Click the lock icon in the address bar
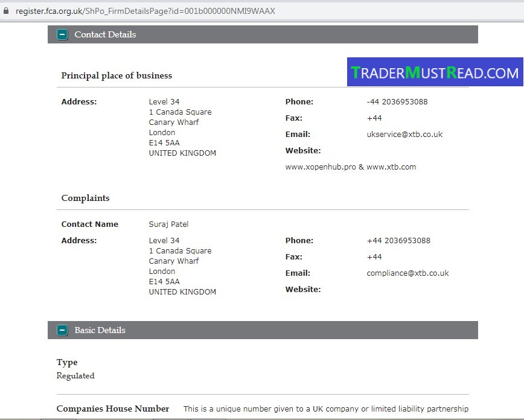 pos(5,11)
